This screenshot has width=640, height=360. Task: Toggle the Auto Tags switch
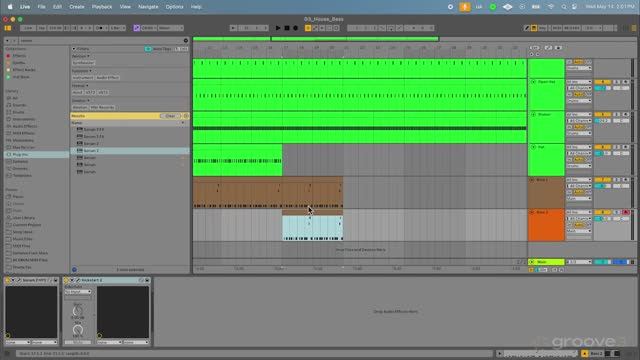[x=148, y=49]
